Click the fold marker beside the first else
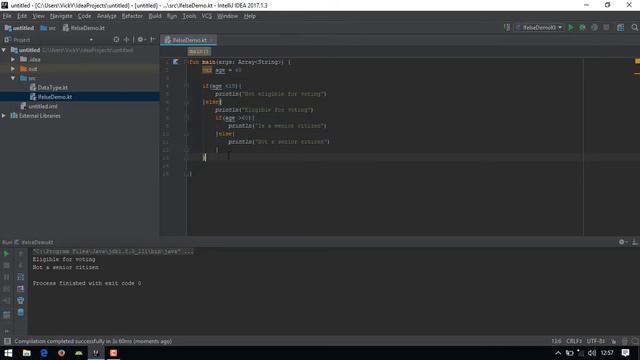This screenshot has height=360, width=640. point(186,102)
